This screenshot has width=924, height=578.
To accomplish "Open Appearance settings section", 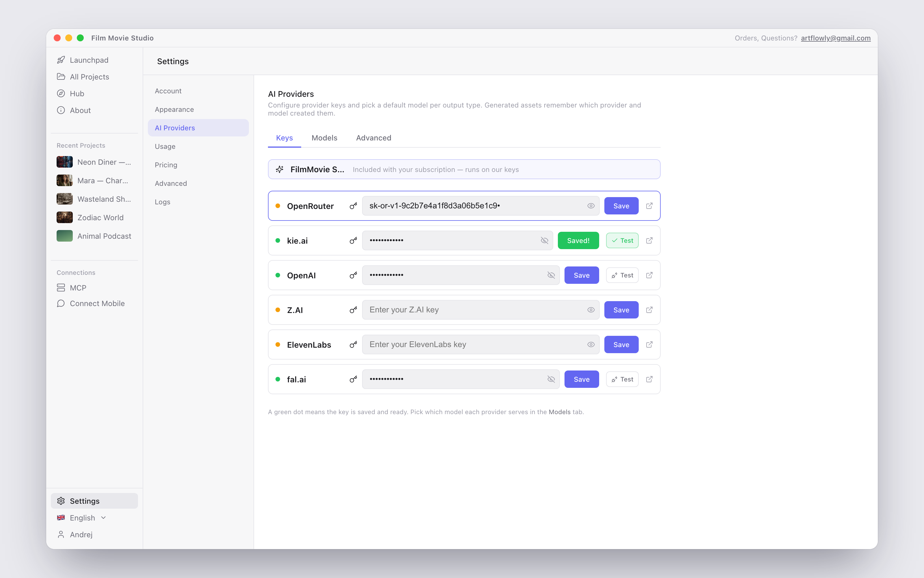I will [x=198, y=109].
